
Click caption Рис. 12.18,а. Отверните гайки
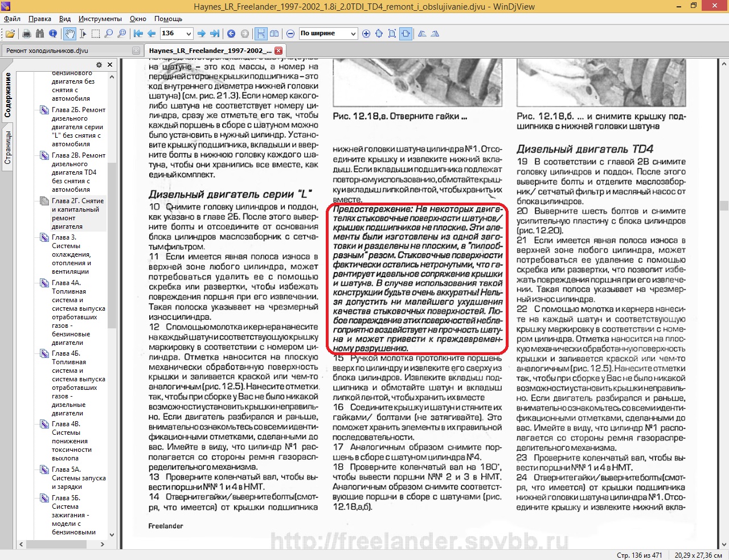400,116
